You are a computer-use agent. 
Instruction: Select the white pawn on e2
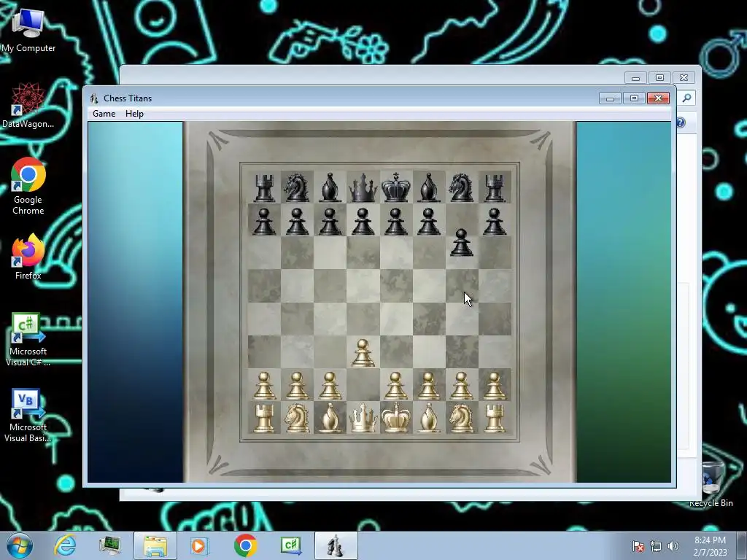tap(396, 386)
